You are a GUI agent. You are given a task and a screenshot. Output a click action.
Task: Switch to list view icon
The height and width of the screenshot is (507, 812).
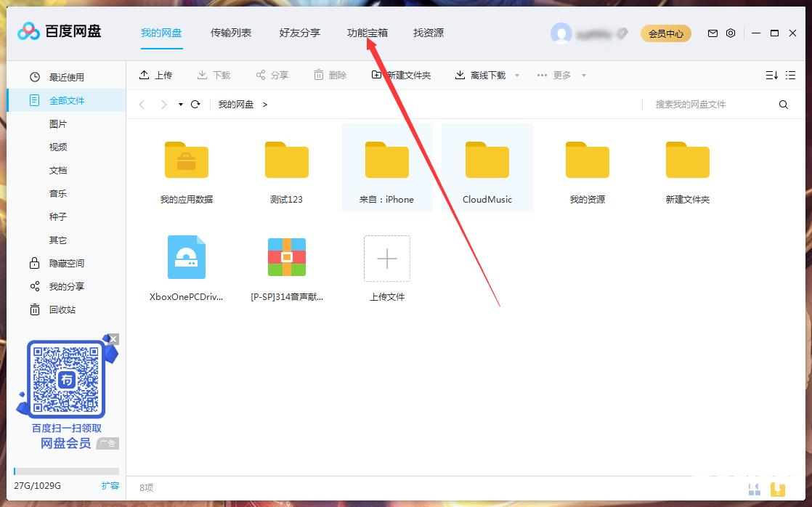point(790,76)
